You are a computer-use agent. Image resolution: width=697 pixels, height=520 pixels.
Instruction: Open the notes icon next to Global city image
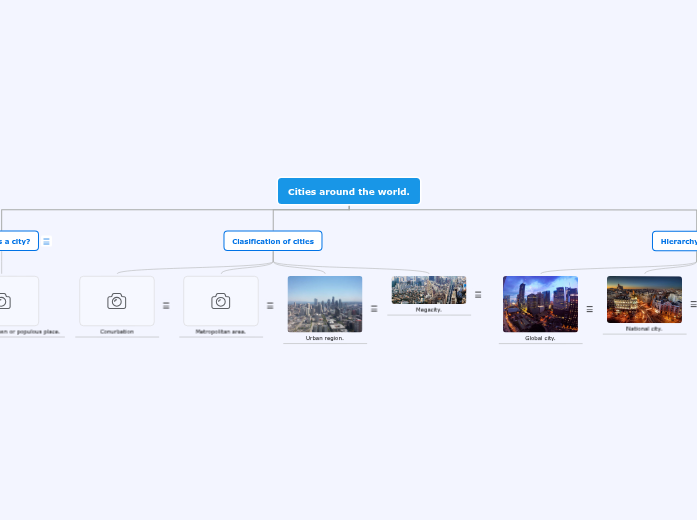(x=589, y=309)
